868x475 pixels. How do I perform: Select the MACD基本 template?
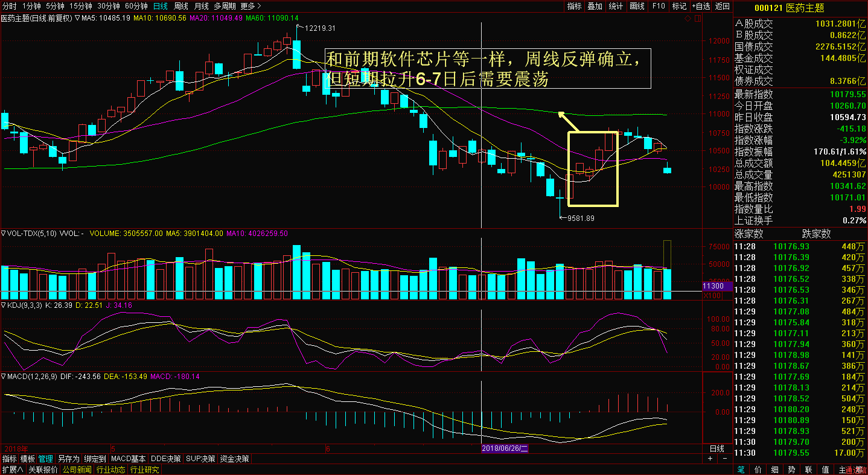128,459
